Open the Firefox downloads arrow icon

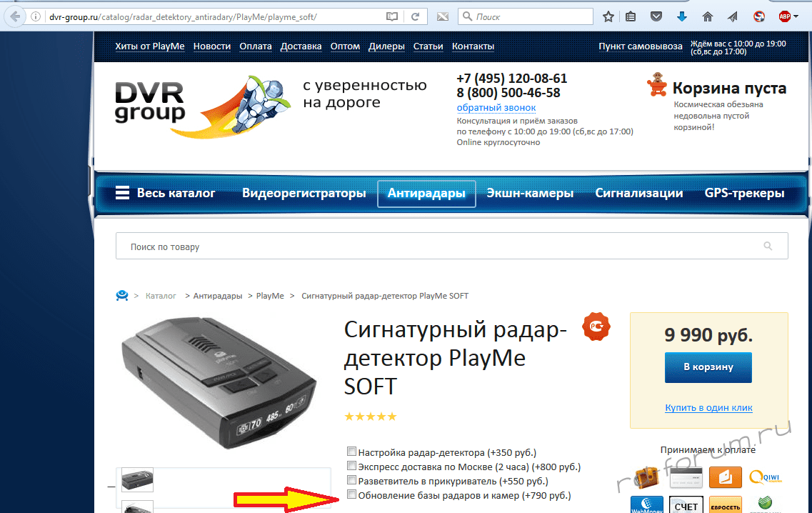(x=681, y=16)
